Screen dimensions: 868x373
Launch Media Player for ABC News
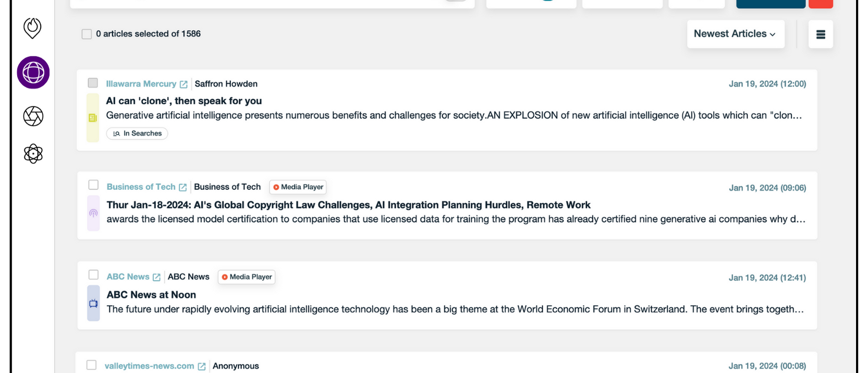[x=247, y=277]
